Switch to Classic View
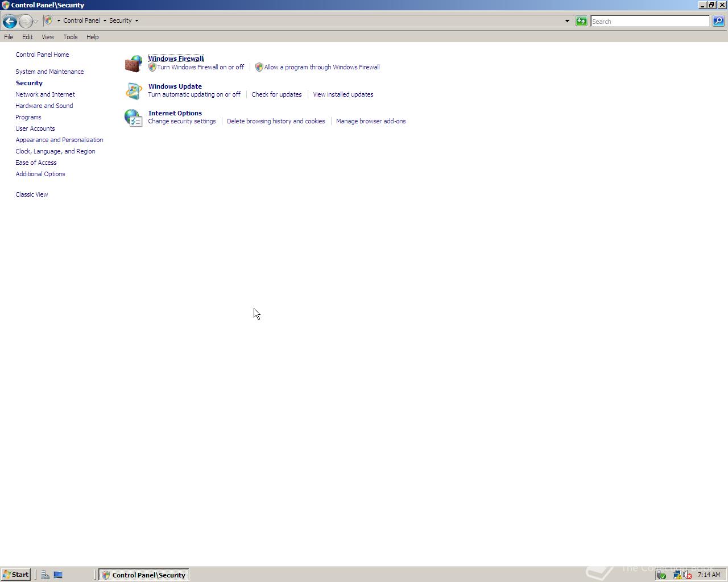728x582 pixels. [32, 194]
